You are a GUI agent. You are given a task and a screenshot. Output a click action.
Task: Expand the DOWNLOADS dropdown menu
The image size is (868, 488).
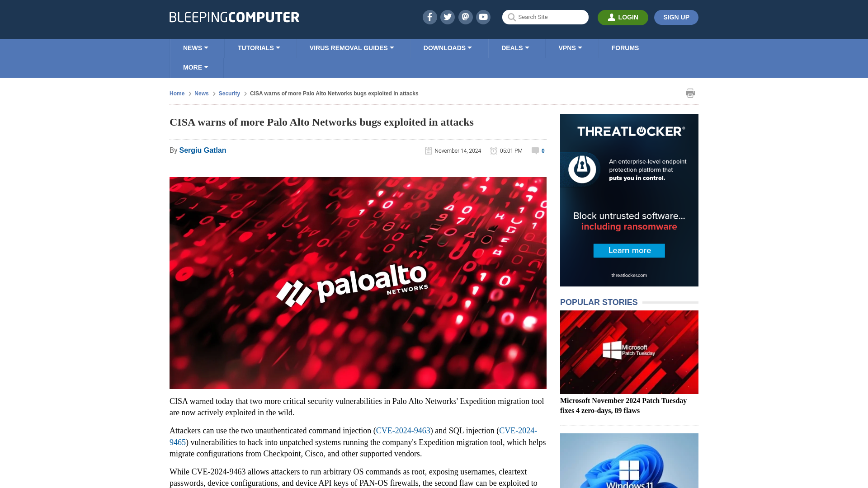tap(447, 47)
